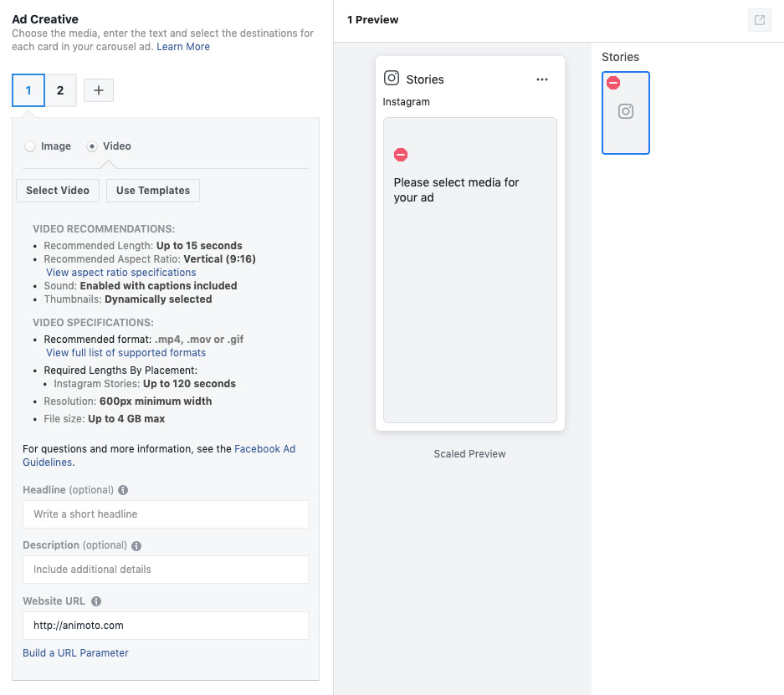This screenshot has height=695, width=784.
Task: Add a new carousel card with the plus icon
Action: click(x=98, y=89)
